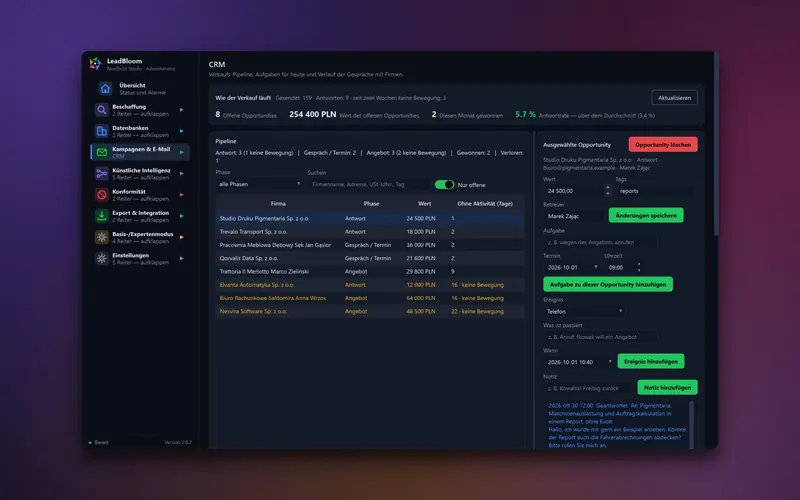This screenshot has width=800, height=500.
Task: Select the Übersicht menu item
Action: tap(142, 89)
